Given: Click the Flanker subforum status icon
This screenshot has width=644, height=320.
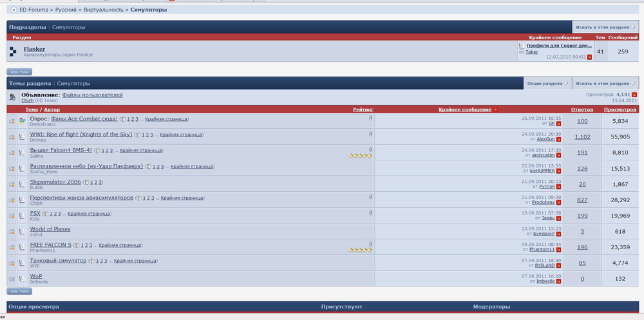Looking at the screenshot, I should 13,52.
